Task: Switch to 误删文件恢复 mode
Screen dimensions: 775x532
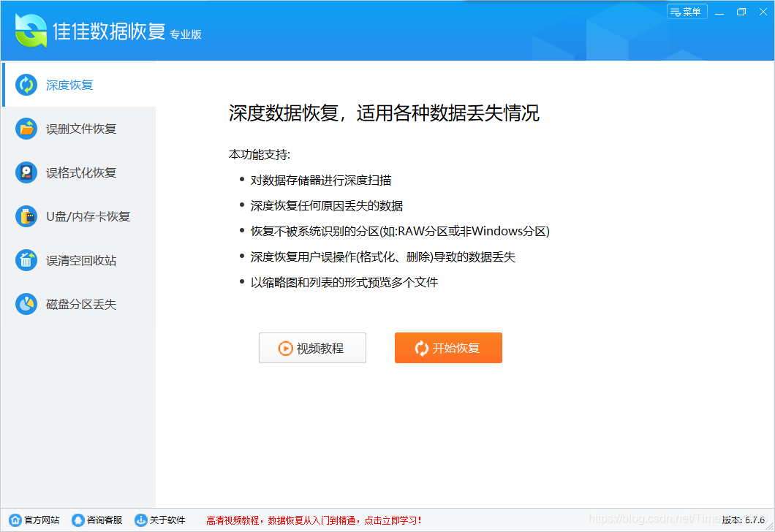Action: tap(79, 129)
